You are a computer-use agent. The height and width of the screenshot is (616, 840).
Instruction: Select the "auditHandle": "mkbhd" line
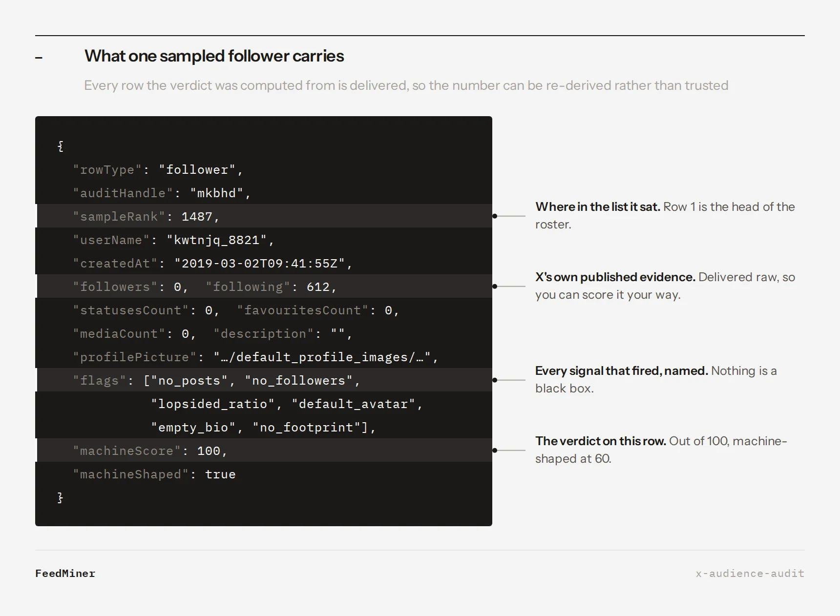click(x=162, y=193)
